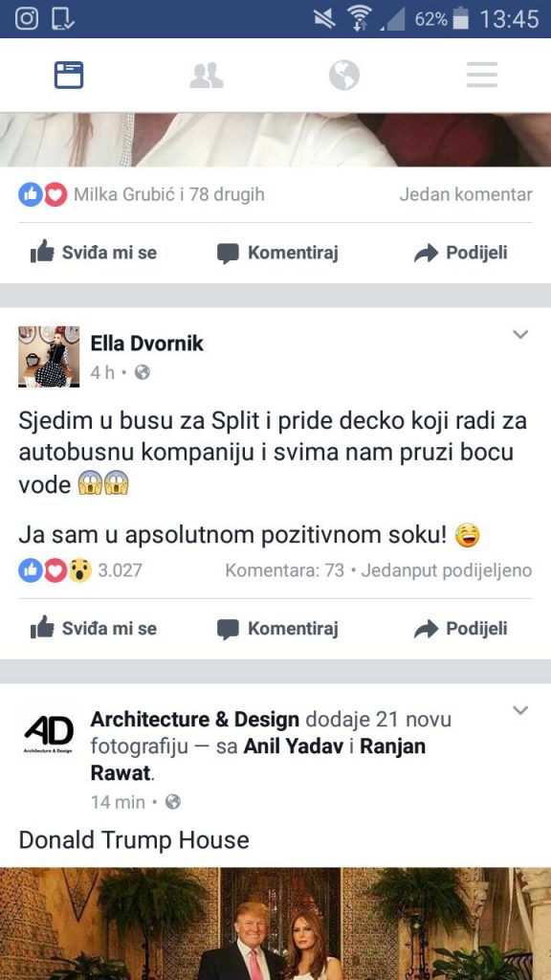
Task: Open the Donald Trump House photo
Action: tap(275, 924)
